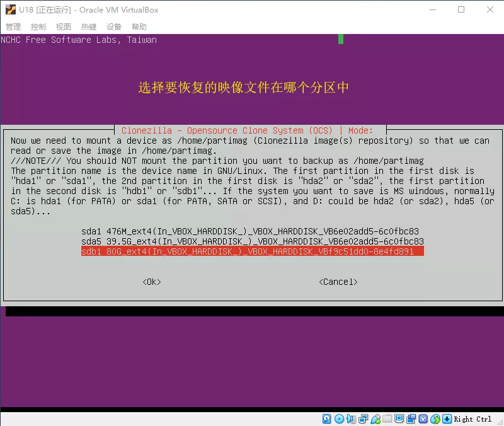This screenshot has width=504, height=426.
Task: Click the display monitor status icon
Action: click(x=399, y=419)
